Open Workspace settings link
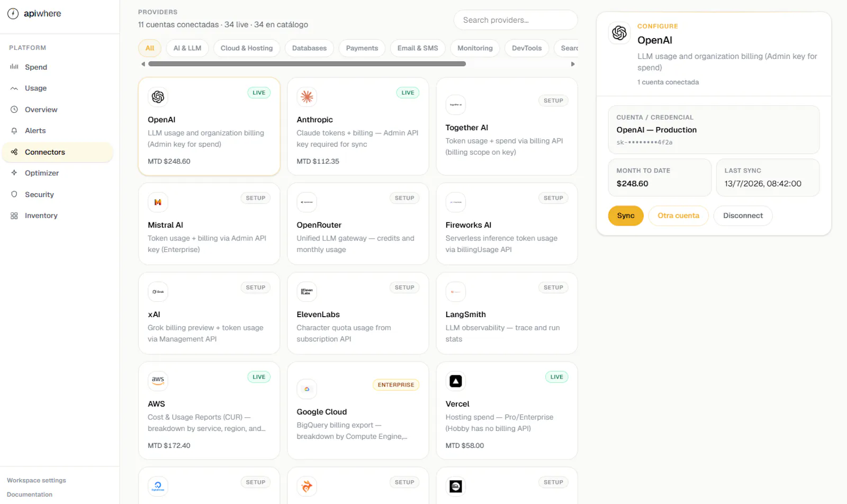Screen dimensions: 847x504 point(37,480)
